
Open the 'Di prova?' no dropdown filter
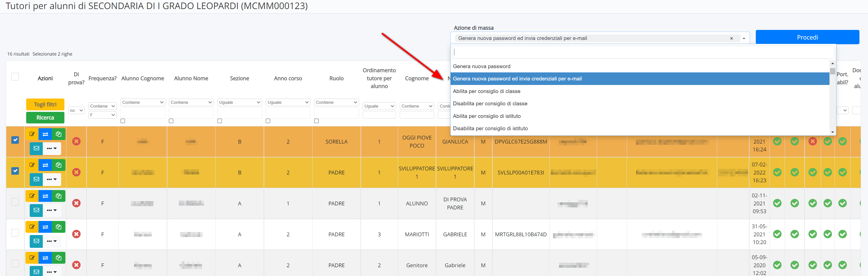[76, 110]
